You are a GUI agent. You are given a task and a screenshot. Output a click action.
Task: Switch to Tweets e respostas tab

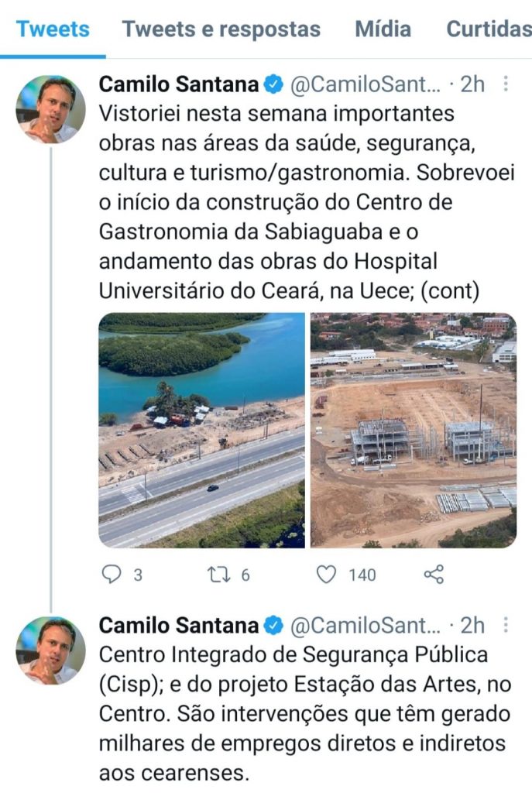pos(221,29)
